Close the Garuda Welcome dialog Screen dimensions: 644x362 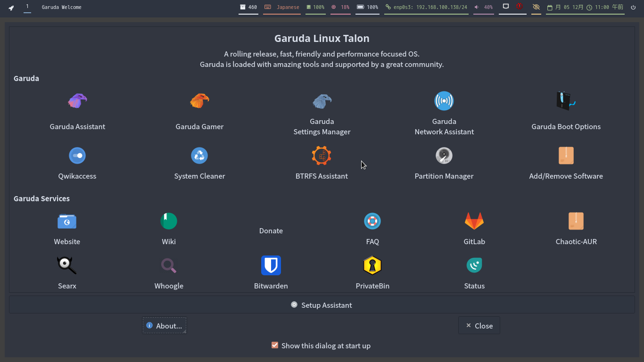point(479,326)
